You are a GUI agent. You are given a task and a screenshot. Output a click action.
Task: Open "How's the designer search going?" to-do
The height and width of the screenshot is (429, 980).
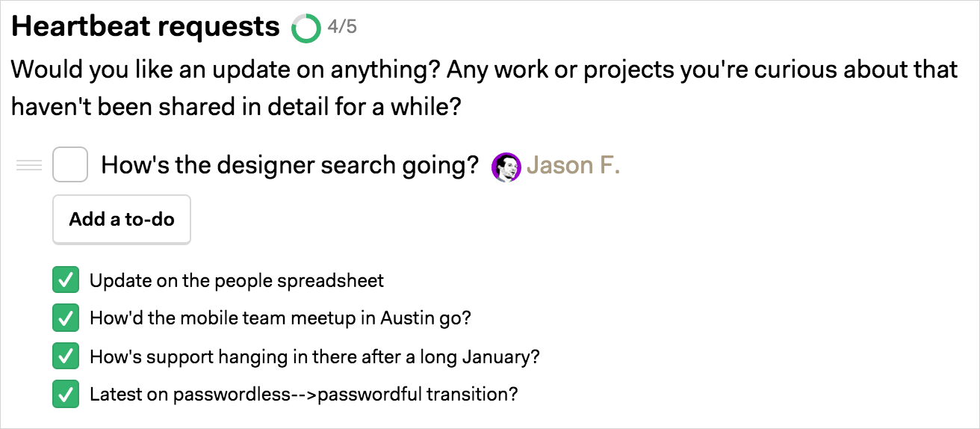(x=289, y=165)
